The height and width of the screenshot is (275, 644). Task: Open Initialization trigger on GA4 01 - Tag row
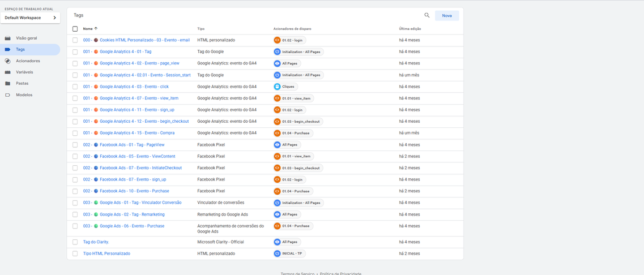[298, 51]
